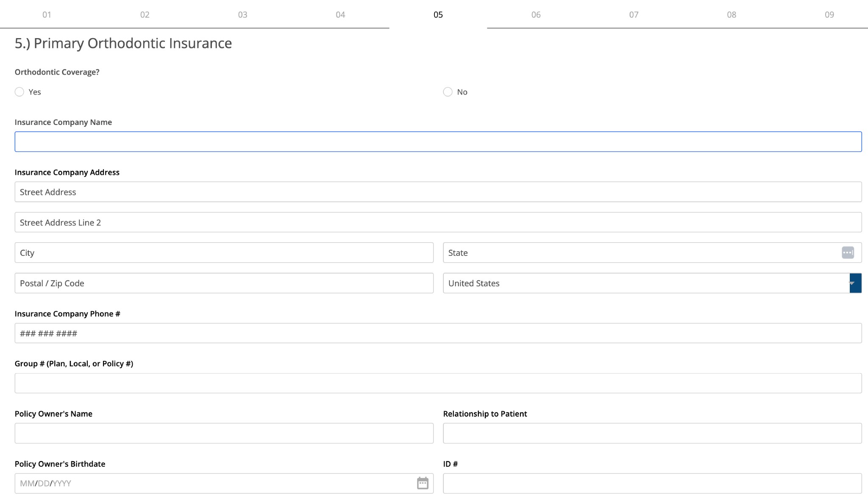Go to step 09 tab
868x501 pixels.
(x=829, y=15)
